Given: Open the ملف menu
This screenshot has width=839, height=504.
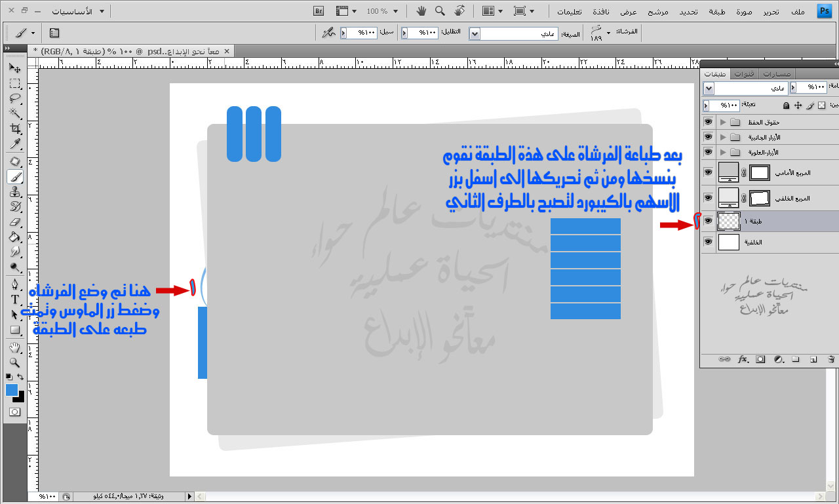Looking at the screenshot, I should 798,11.
